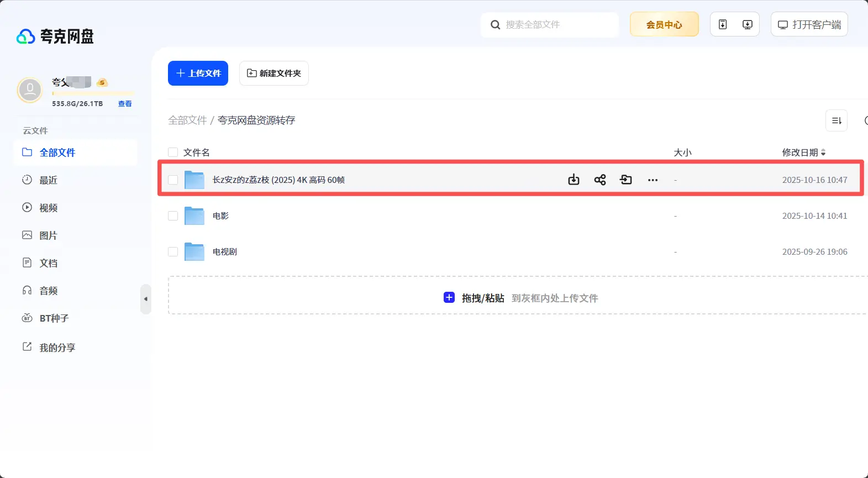Open the BT种子 section

[54, 318]
